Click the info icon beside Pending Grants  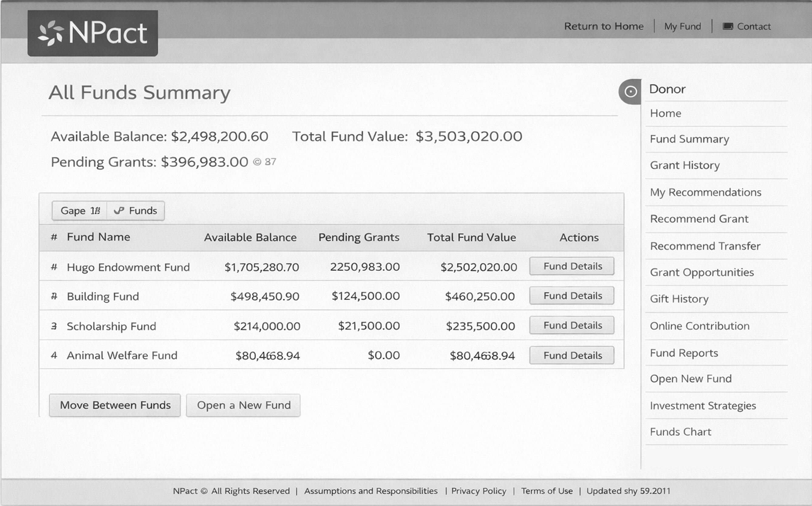[257, 162]
